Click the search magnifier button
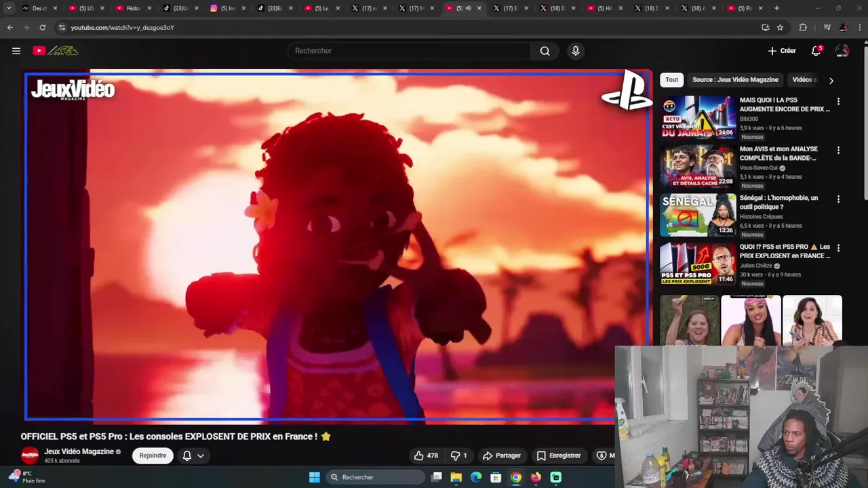Screen dimensions: 868x488 pos(545,51)
